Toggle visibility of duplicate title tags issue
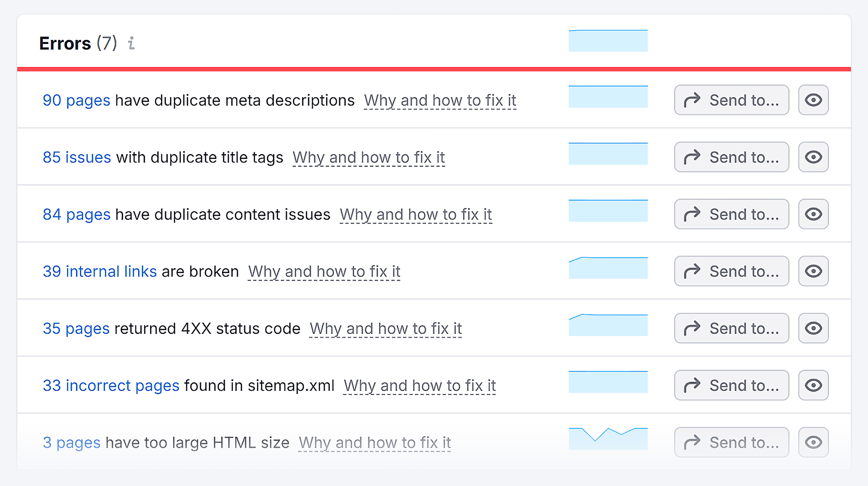 point(813,157)
